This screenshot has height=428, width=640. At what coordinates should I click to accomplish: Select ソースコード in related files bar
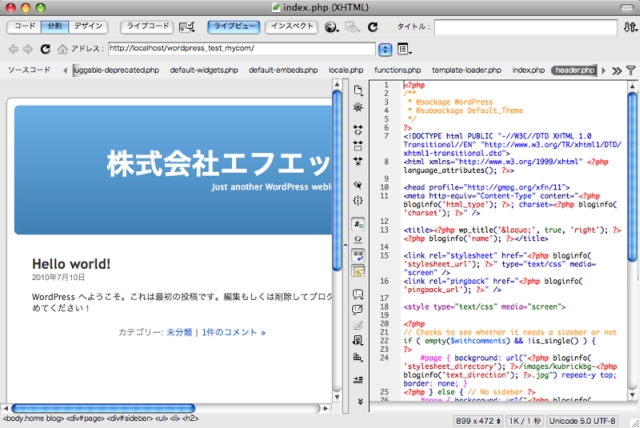click(x=29, y=70)
